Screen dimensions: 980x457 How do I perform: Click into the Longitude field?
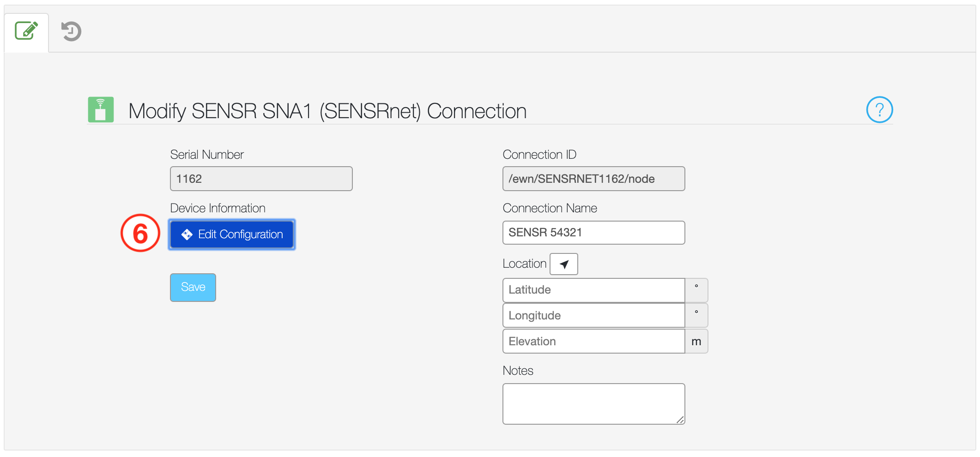pyautogui.click(x=593, y=316)
